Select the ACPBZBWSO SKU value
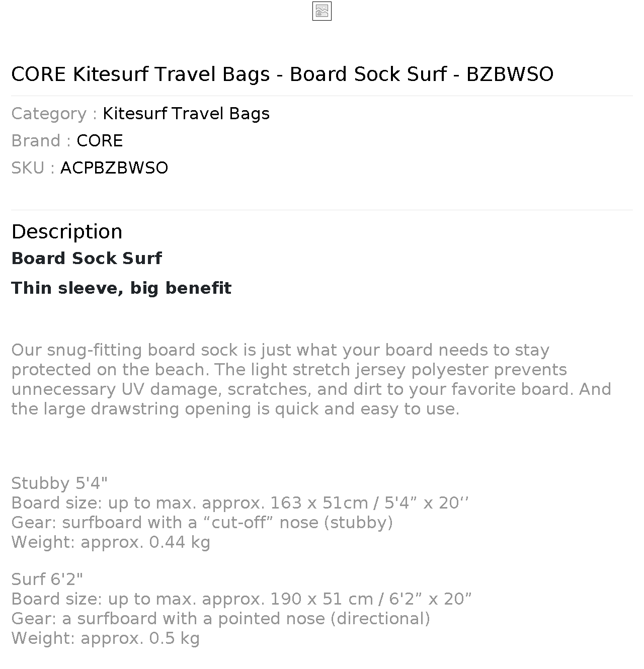 click(114, 168)
